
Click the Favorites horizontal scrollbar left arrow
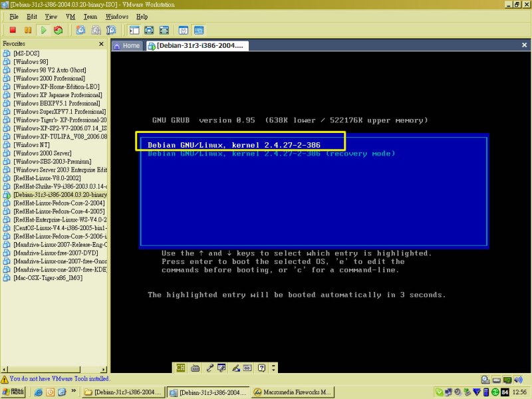pos(4,370)
